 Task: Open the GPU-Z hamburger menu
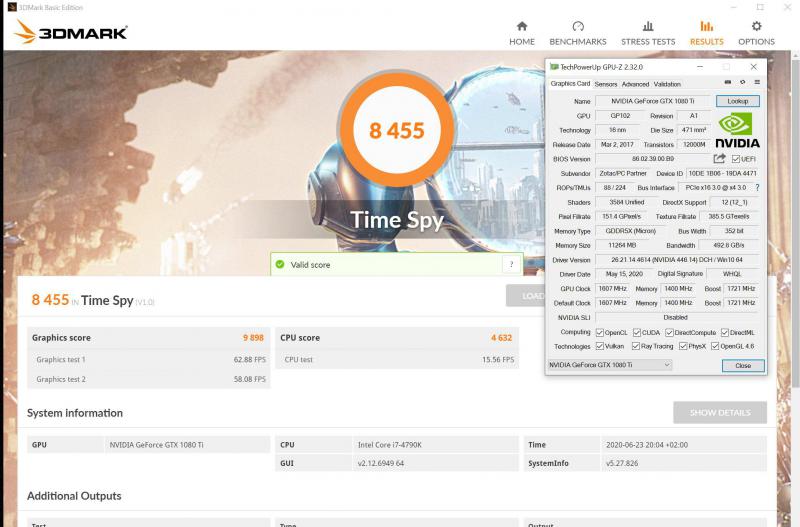click(757, 84)
